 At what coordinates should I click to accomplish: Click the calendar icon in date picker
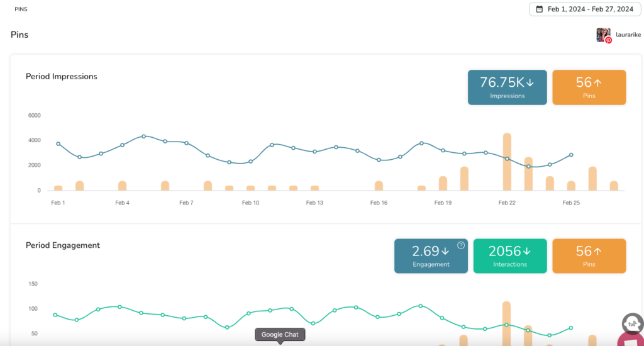tap(540, 9)
